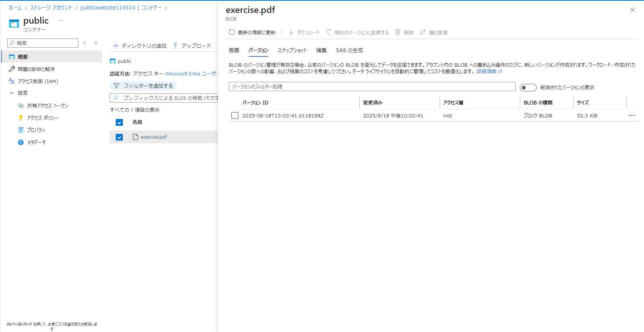Click the overview (概要) sidebar icon
The height and width of the screenshot is (332, 644).
tap(12, 57)
